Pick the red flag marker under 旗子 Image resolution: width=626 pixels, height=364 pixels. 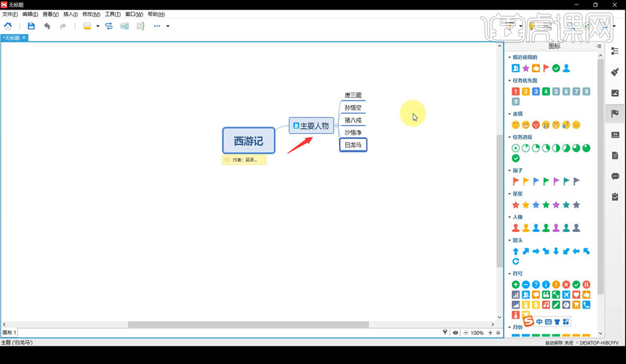[x=515, y=181]
